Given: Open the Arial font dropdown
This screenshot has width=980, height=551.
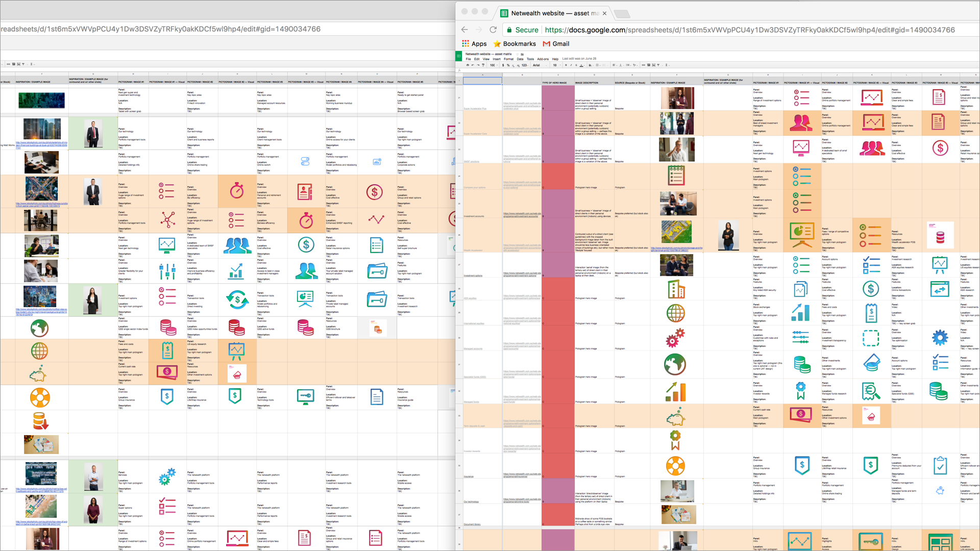Looking at the screenshot, I should (540, 65).
